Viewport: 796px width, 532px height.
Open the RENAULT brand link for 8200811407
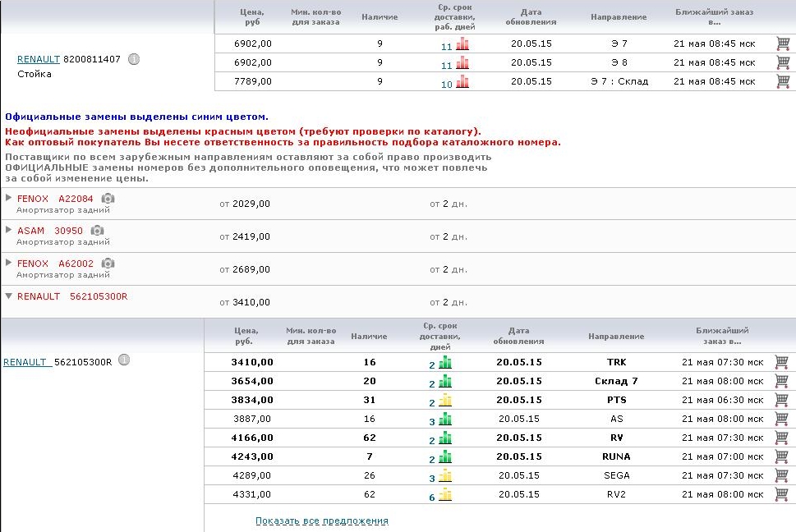39,59
